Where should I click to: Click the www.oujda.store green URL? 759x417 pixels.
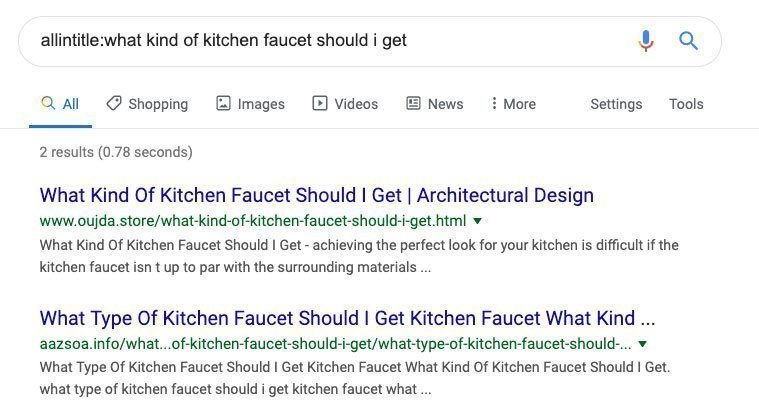253,221
